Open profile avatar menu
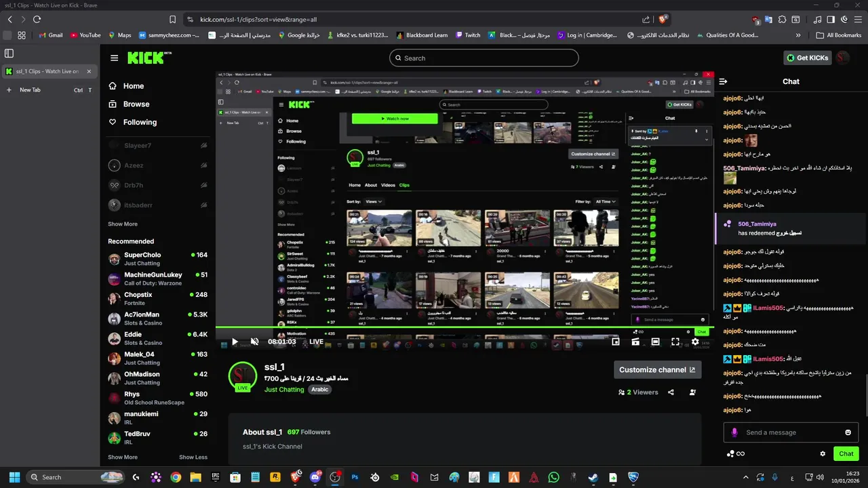This screenshot has width=868, height=488. point(842,58)
